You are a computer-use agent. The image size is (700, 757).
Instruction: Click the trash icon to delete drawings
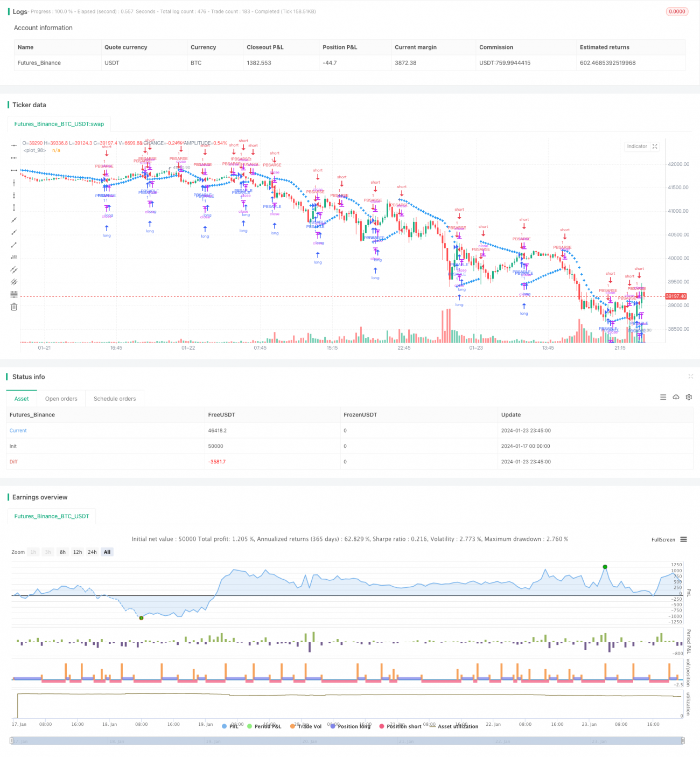(x=14, y=307)
